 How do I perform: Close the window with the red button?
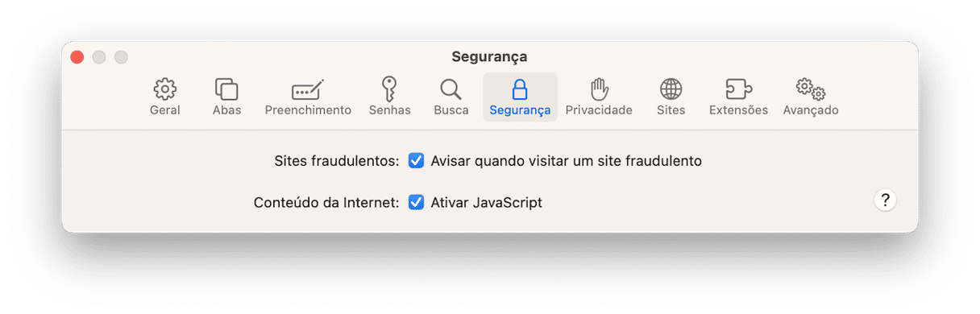pos(77,57)
